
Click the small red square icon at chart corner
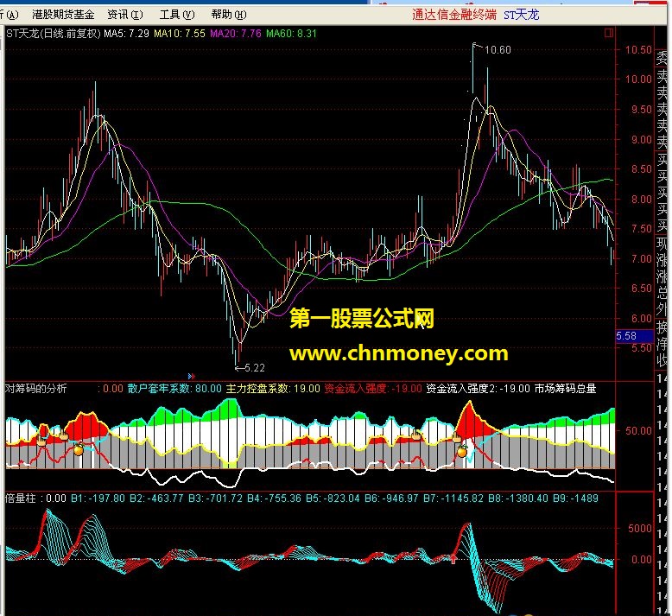click(609, 33)
